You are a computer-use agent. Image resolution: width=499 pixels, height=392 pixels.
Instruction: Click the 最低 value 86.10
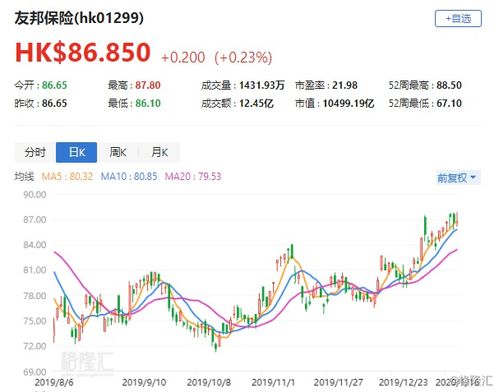(x=148, y=103)
